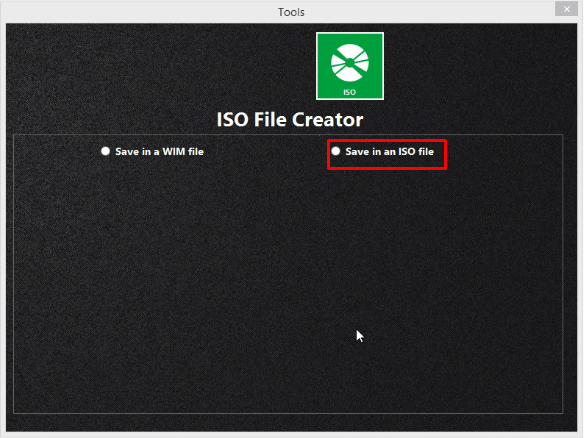
Task: Click the Tools title bar text
Action: point(291,12)
